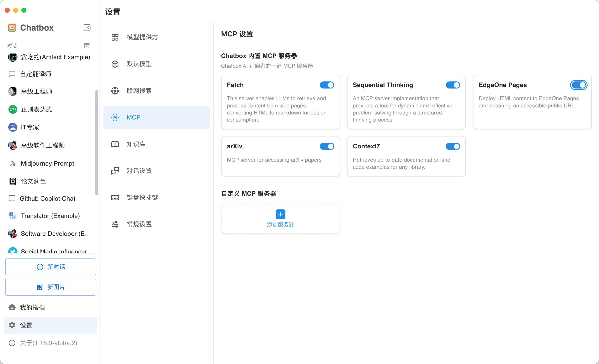Click the blue plus icon in 添加服务器
The height and width of the screenshot is (364, 599).
(280, 214)
